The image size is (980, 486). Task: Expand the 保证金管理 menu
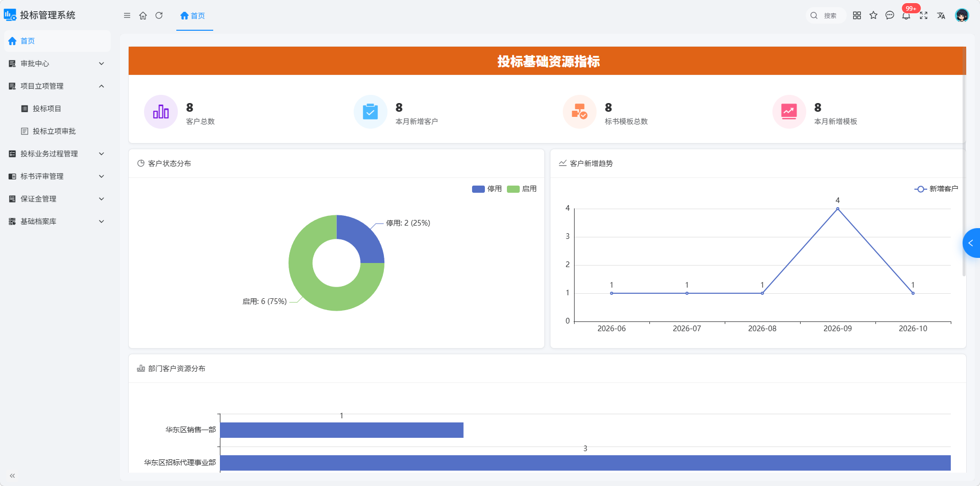click(x=57, y=199)
